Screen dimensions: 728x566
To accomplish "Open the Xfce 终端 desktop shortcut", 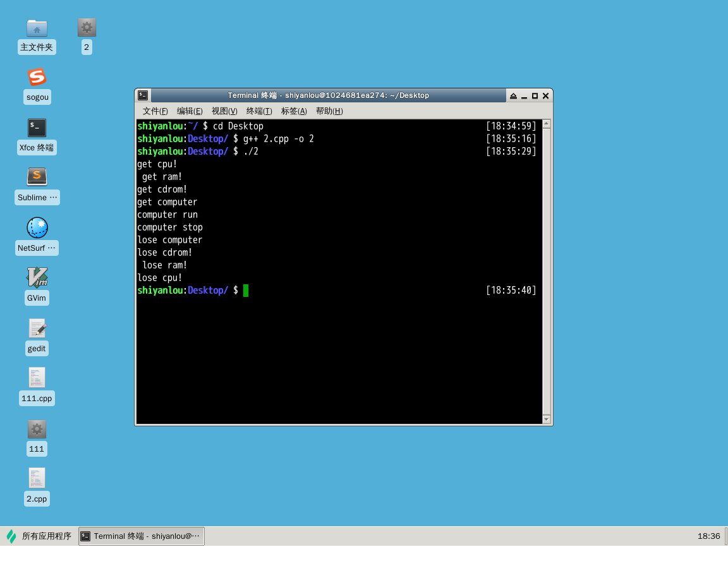I will point(37,128).
